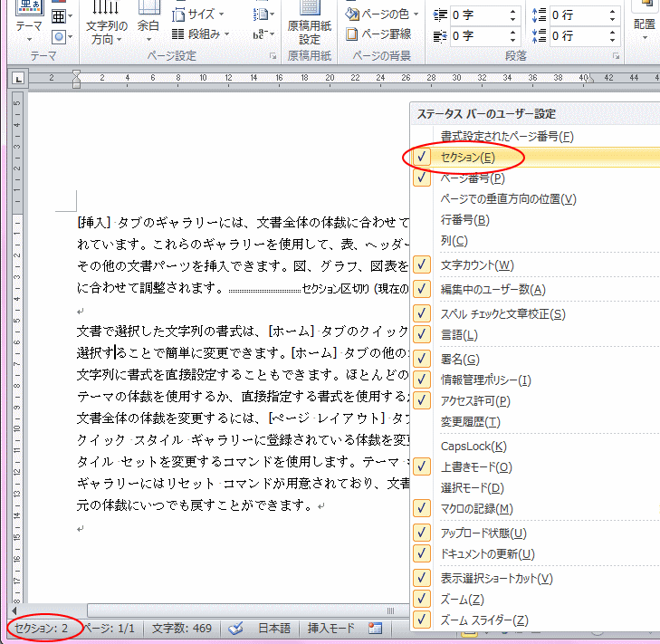Image resolution: width=660 pixels, height=644 pixels.
Task: Enable 変更履歴(T) in status bar menu
Action: (x=535, y=421)
